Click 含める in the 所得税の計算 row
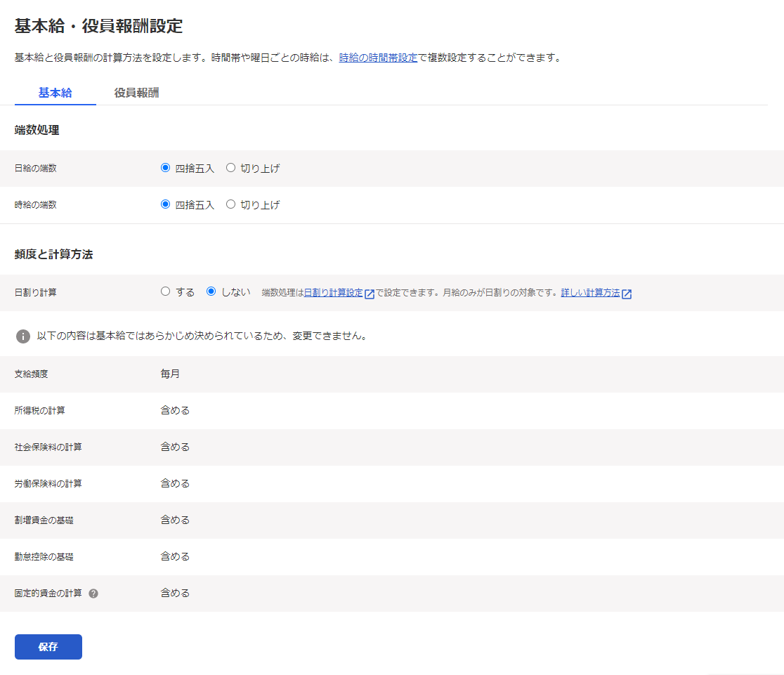The image size is (784, 675). pos(175,410)
